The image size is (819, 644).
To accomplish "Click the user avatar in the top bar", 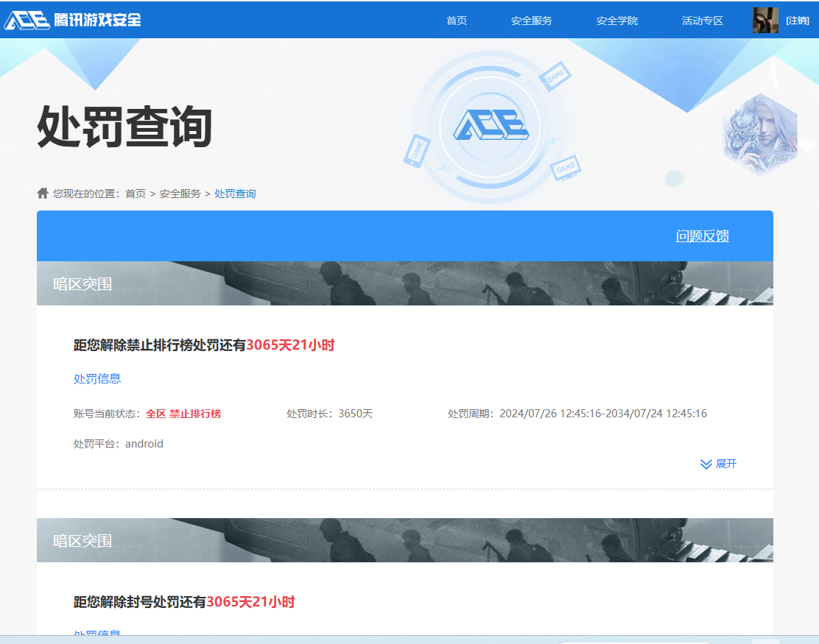I will 766,20.
